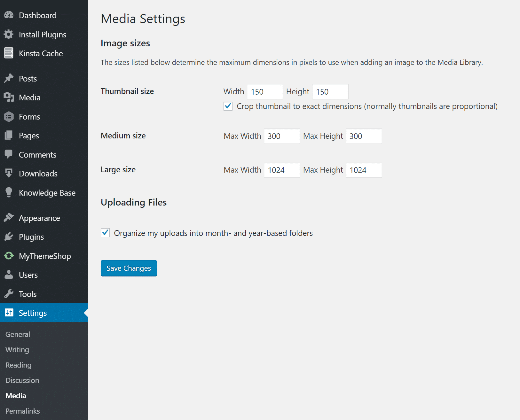Open the Permalinks settings page
This screenshot has height=420, width=520.
tap(22, 411)
